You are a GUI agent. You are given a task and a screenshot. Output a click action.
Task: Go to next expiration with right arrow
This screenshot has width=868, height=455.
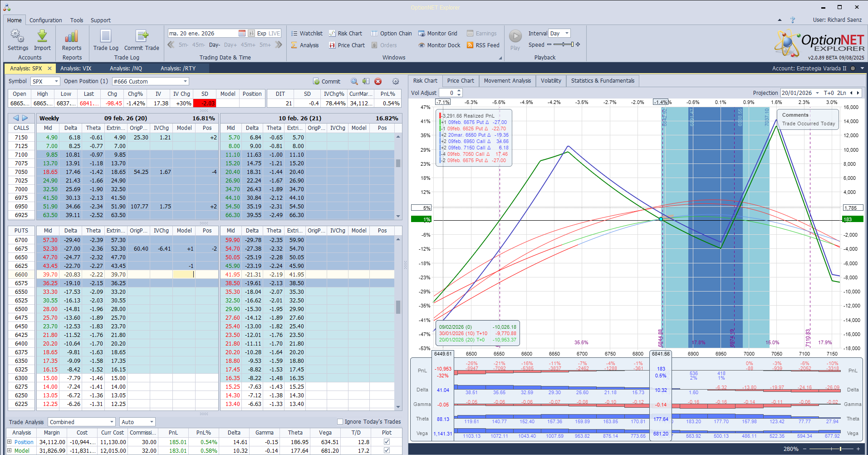pyautogui.click(x=25, y=118)
